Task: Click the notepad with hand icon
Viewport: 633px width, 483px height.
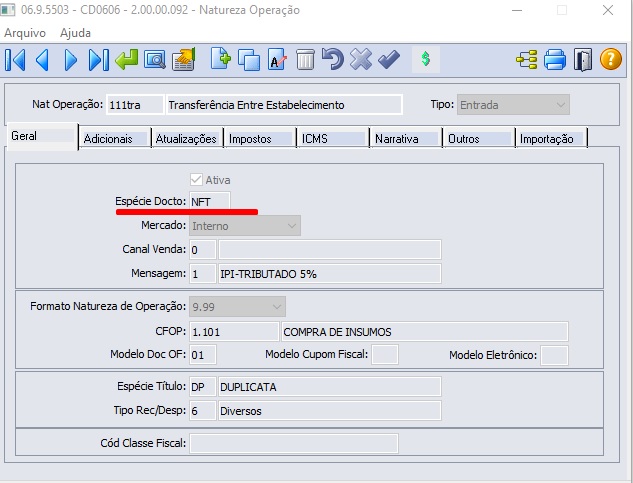Action: (184, 60)
